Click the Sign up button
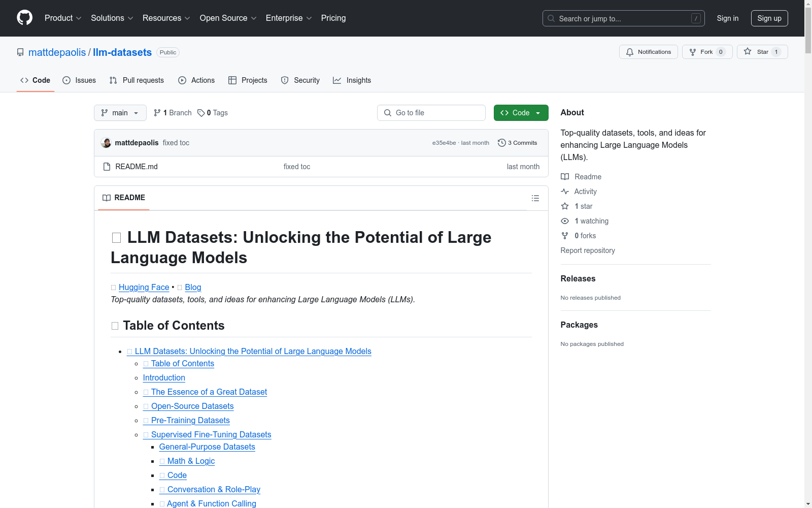This screenshot has height=508, width=812. tap(769, 18)
